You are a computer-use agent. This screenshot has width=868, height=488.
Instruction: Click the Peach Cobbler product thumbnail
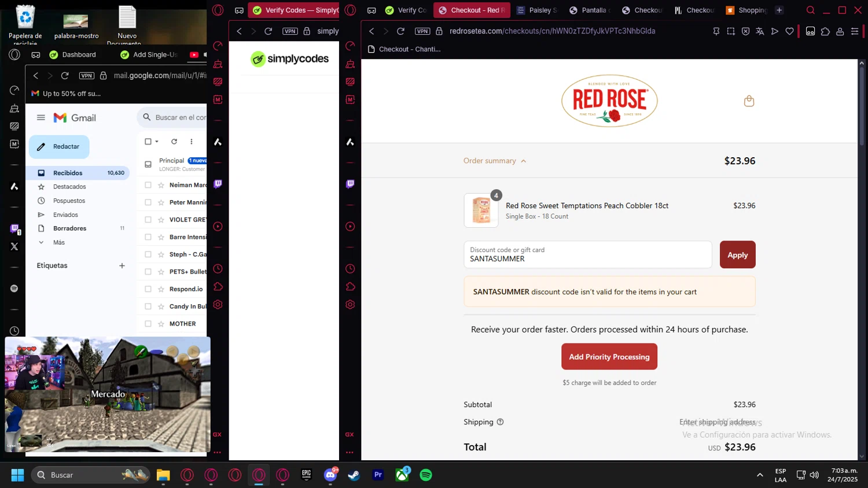481,210
